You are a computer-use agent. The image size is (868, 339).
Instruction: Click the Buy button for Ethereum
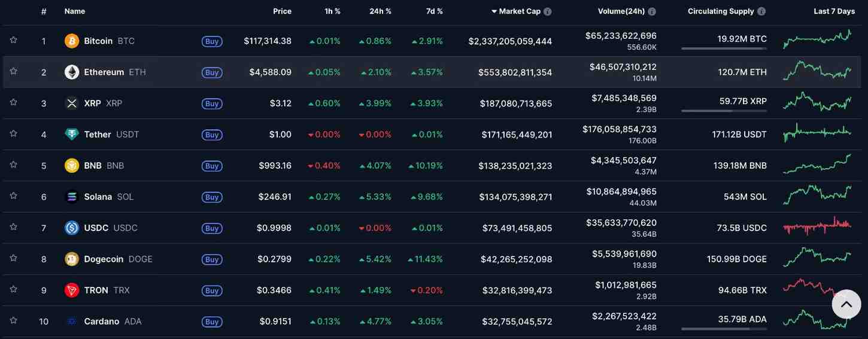(212, 72)
